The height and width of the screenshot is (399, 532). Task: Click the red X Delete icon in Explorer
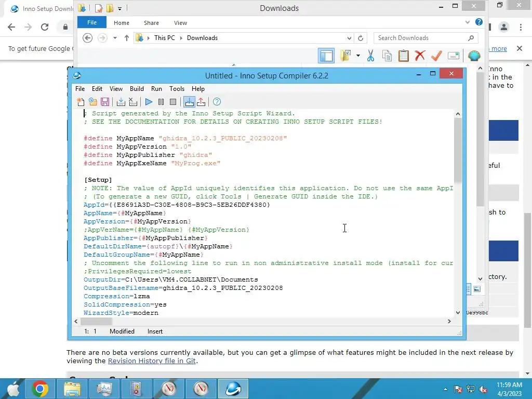(x=420, y=55)
